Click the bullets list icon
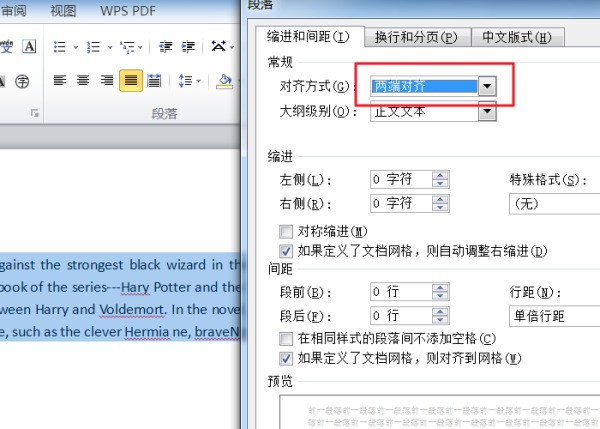 [59, 47]
